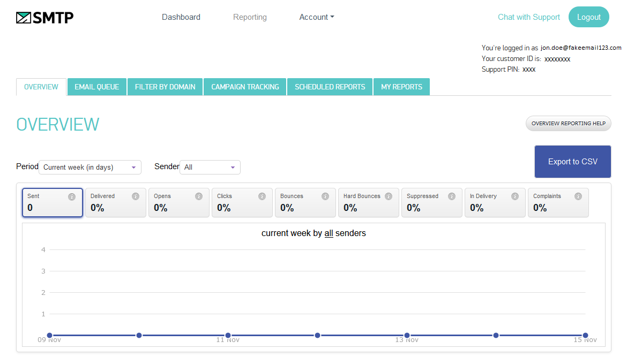The height and width of the screenshot is (364, 627).
Task: Click the SMTP envelope logo
Action: point(23,17)
